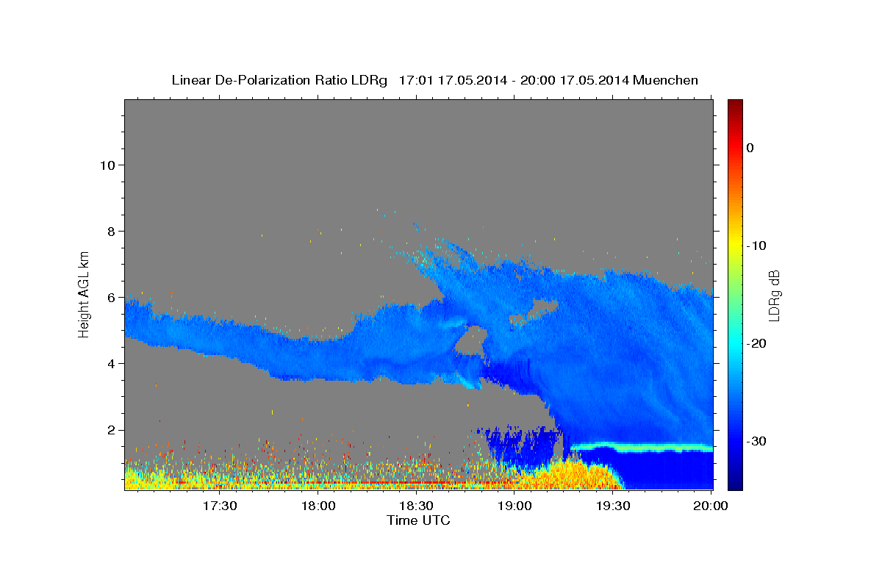
Task: Click the plot title mentioning Muenchen
Action: point(434,80)
